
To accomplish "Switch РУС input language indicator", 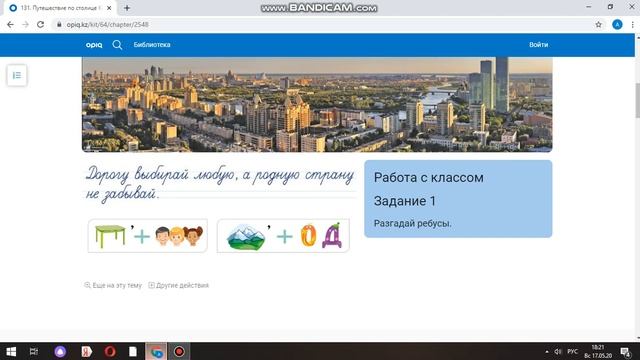I will [573, 352].
